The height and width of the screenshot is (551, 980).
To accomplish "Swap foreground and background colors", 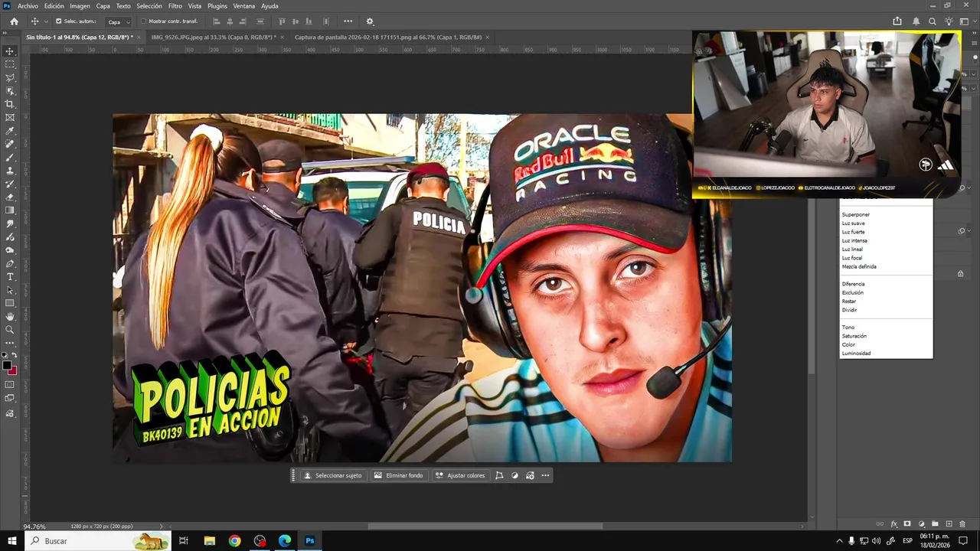I will [15, 356].
